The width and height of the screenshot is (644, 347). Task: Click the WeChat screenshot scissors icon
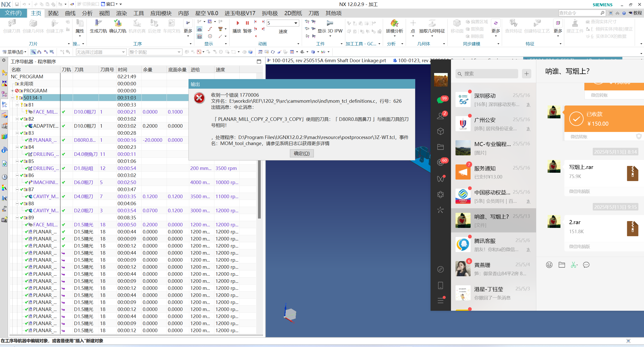click(x=574, y=265)
